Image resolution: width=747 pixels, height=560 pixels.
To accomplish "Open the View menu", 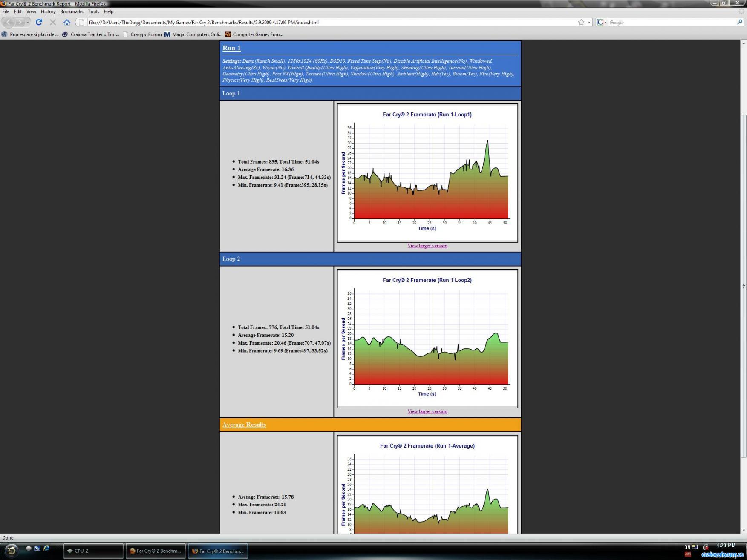I will (x=31, y=11).
